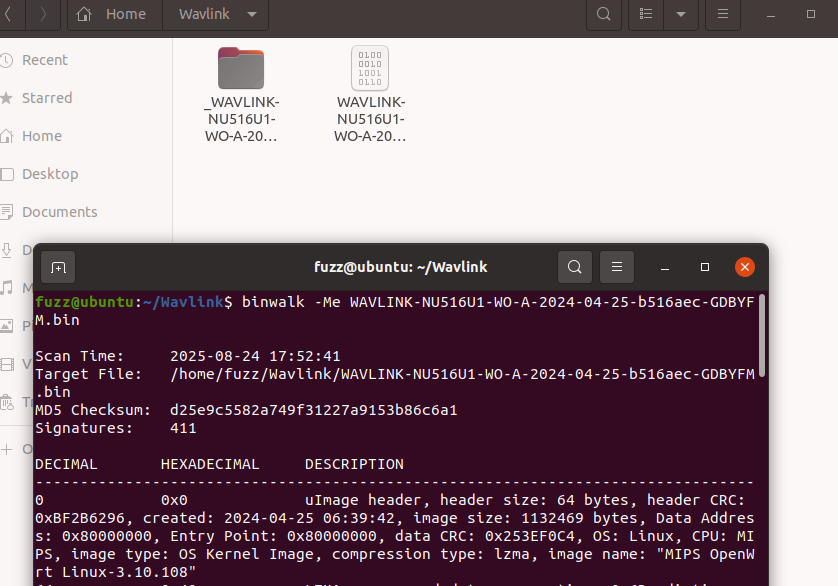Click the HEXADECIMAL column header in terminal

210,464
